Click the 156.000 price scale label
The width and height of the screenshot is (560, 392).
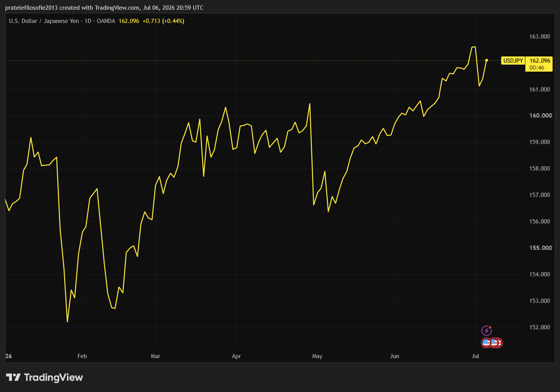click(x=540, y=221)
